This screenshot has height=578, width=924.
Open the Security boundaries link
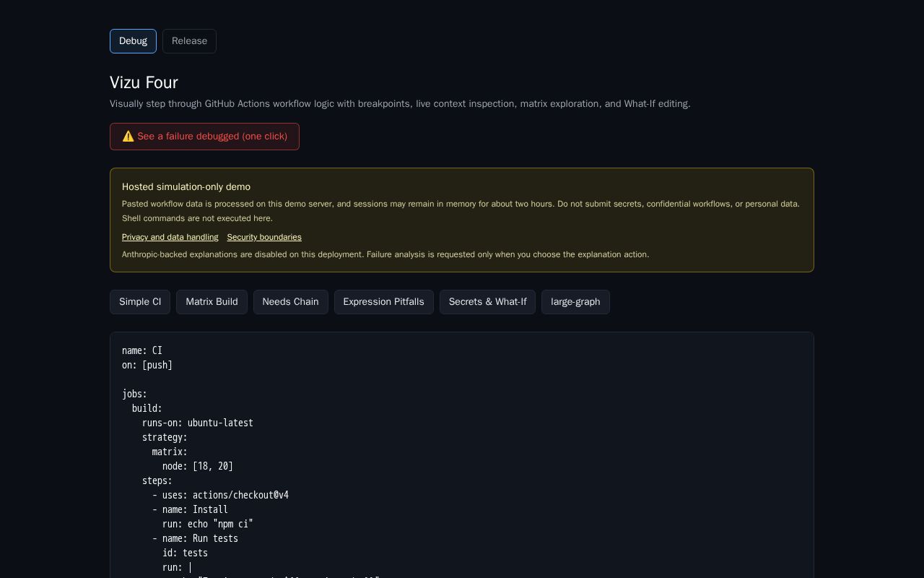(x=264, y=237)
